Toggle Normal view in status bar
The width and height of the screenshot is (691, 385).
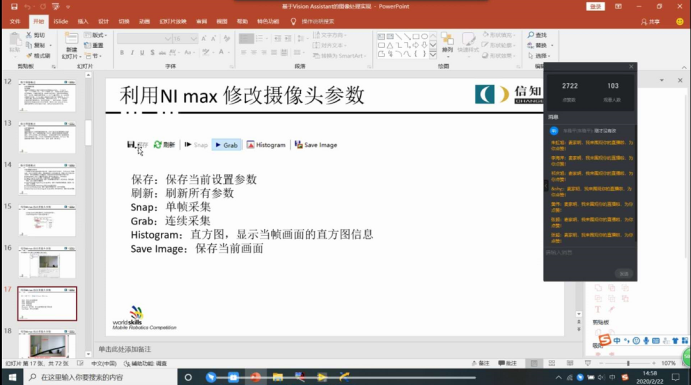click(534, 363)
